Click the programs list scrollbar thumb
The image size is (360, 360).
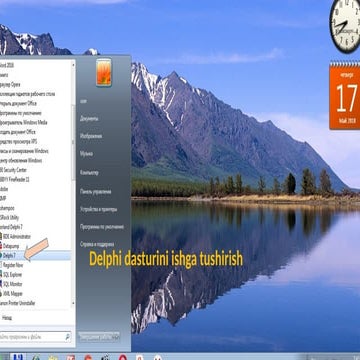[x=73, y=142]
